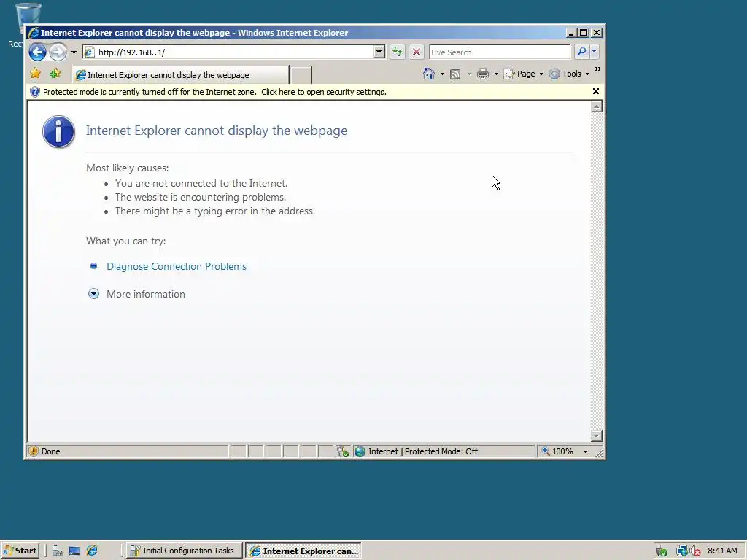This screenshot has width=747, height=560.
Task: Click into the Live Search box
Action: pyautogui.click(x=499, y=52)
